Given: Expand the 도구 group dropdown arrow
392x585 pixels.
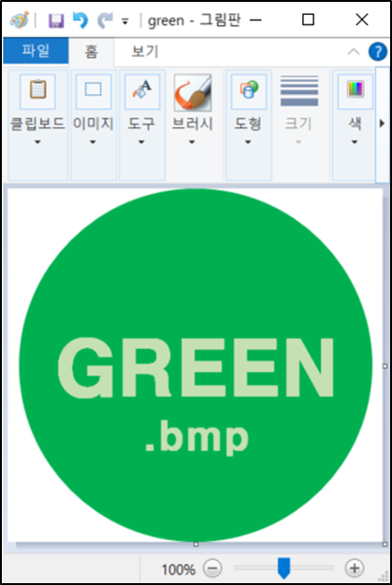Looking at the screenshot, I should click(x=141, y=142).
